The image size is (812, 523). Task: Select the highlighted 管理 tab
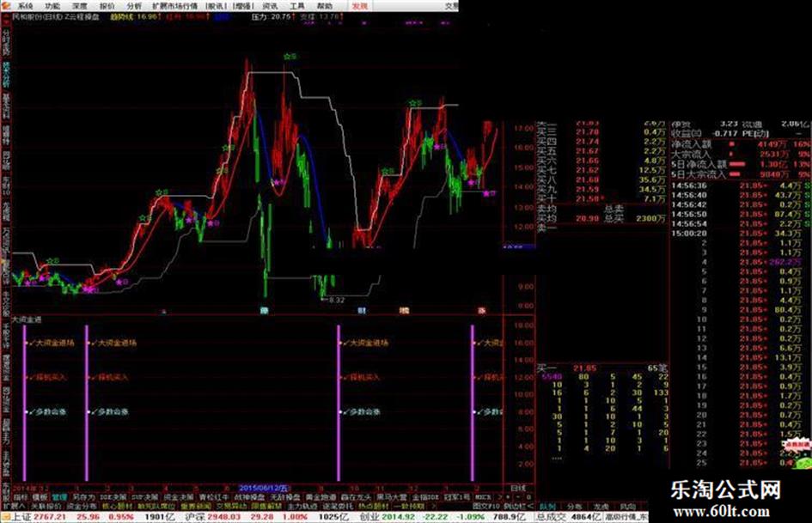(x=59, y=497)
